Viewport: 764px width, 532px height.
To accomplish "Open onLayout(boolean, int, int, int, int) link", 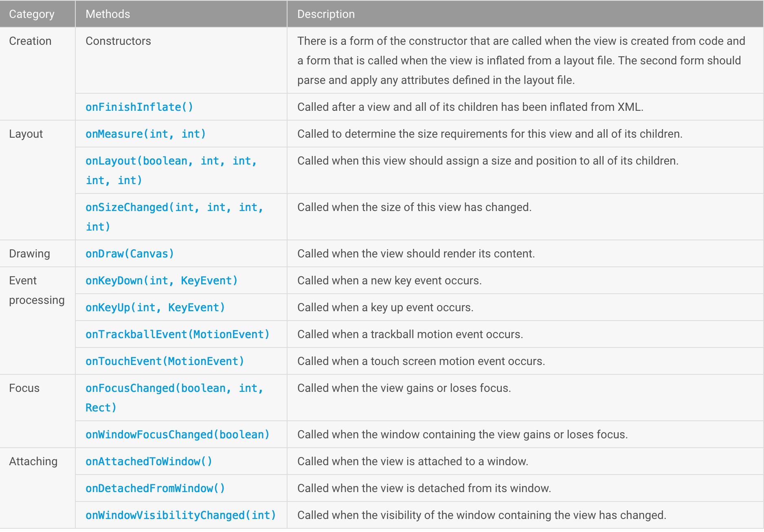I will (x=171, y=161).
